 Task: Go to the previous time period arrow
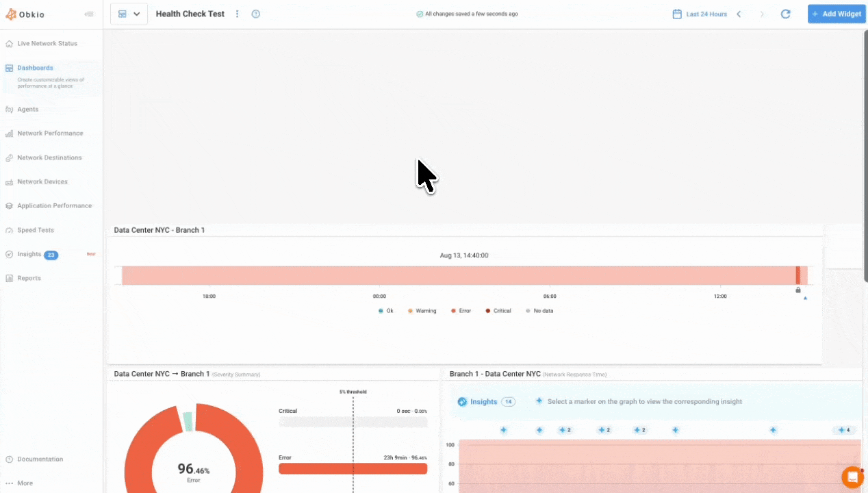(x=739, y=14)
